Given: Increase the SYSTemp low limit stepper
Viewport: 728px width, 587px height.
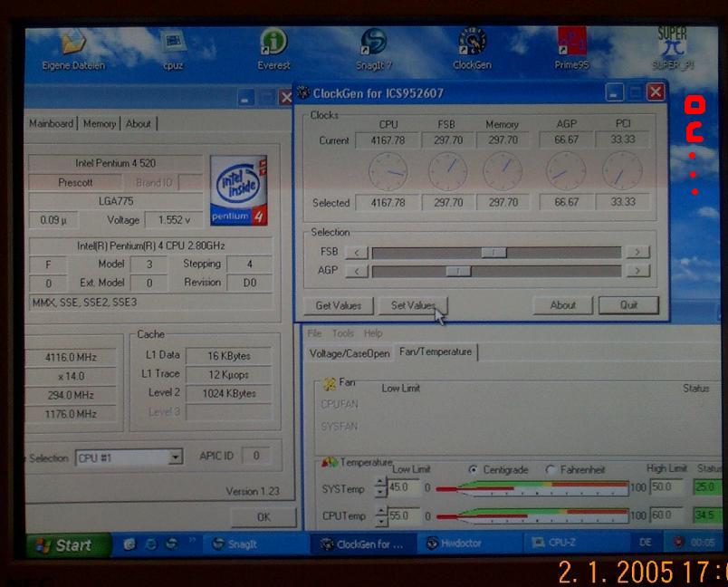Looking at the screenshot, I should pyautogui.click(x=380, y=482).
